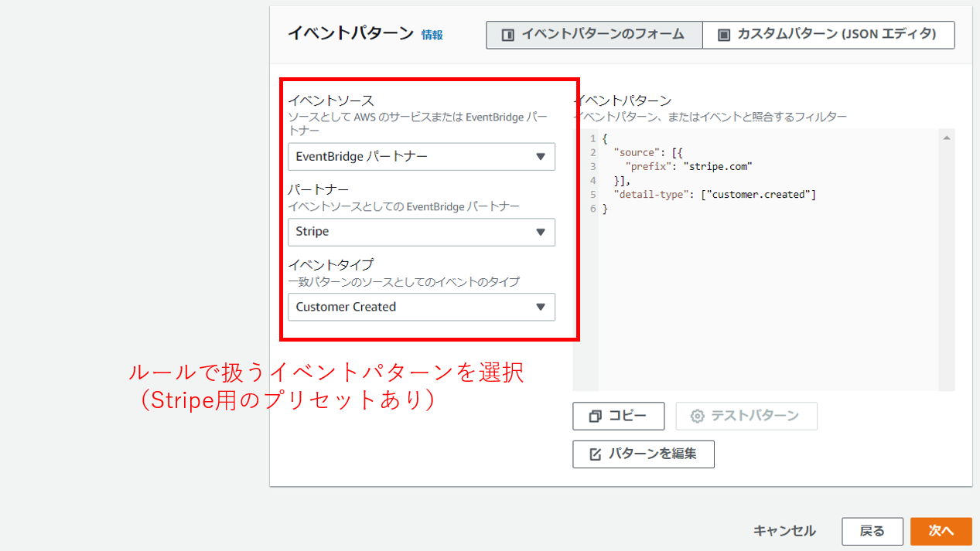
Task: Switch to カスタムパターン (JSON エディタ) tab
Action: pos(828,35)
